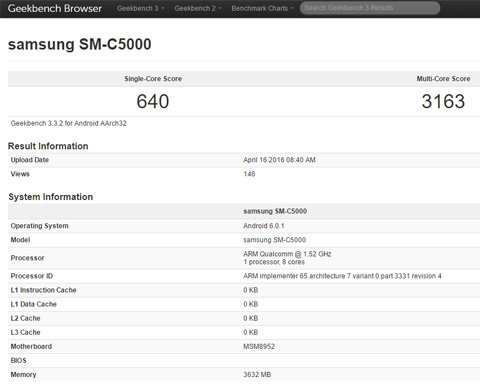Screen dimensions: 480x386
Task: Select the Geekbench 3.3.2 for Android AArch32 text
Action: [69, 123]
